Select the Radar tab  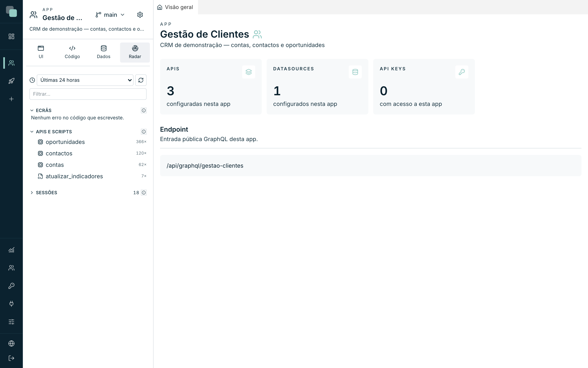135,52
